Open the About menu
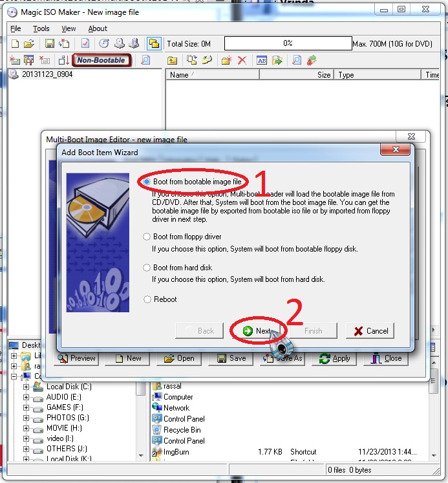Screen dimensions: 448x483 coord(98,28)
